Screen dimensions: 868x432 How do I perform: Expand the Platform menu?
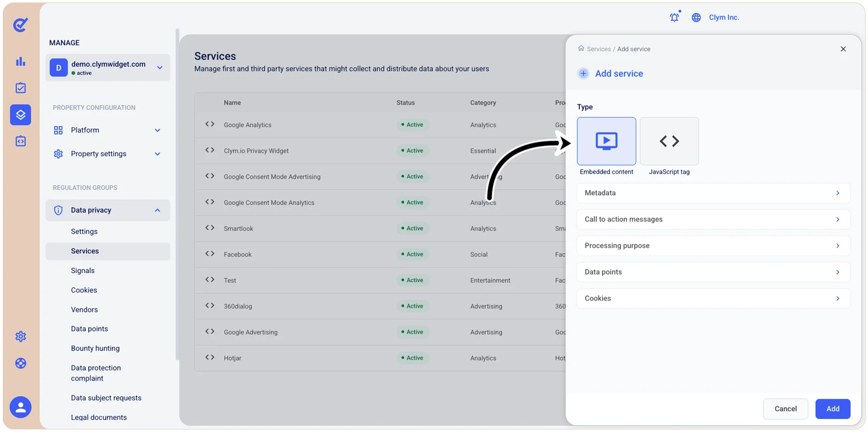108,130
